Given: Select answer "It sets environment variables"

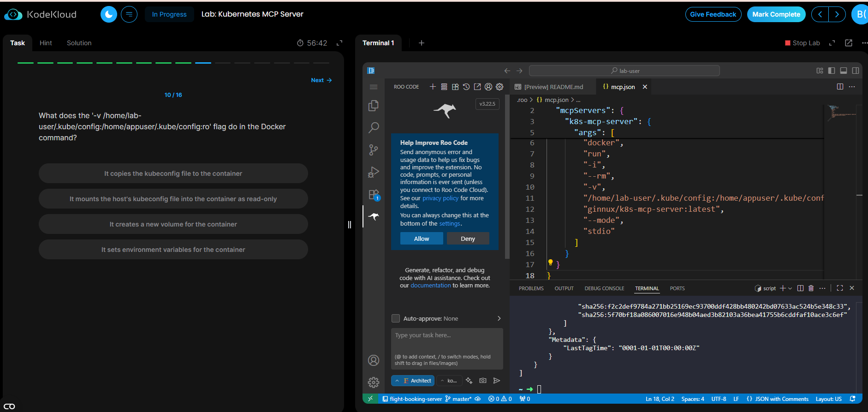Looking at the screenshot, I should [x=173, y=250].
